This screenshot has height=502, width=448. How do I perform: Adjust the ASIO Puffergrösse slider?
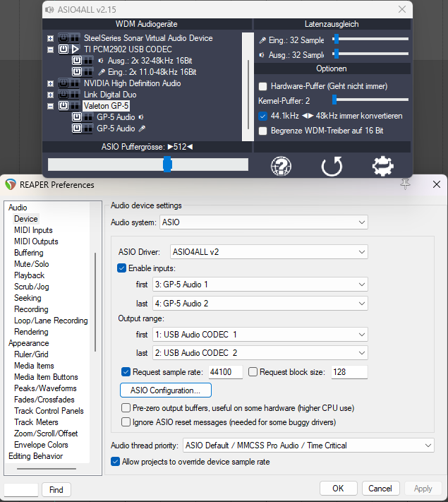(x=167, y=165)
